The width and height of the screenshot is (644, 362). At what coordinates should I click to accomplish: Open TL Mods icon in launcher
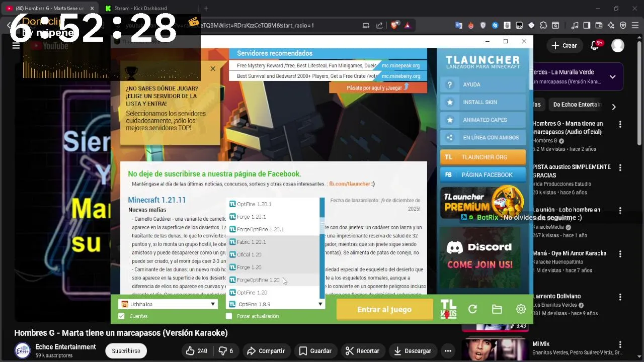[x=448, y=309]
